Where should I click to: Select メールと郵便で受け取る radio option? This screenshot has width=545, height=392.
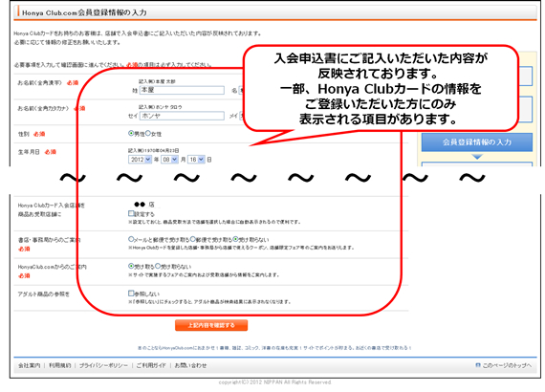[131, 239]
